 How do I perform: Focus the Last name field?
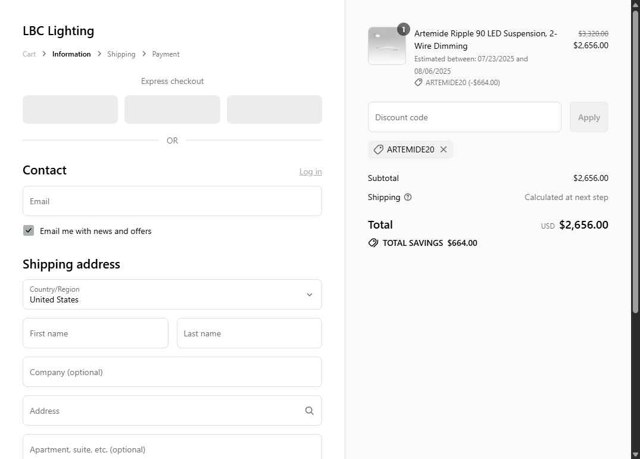[249, 333]
